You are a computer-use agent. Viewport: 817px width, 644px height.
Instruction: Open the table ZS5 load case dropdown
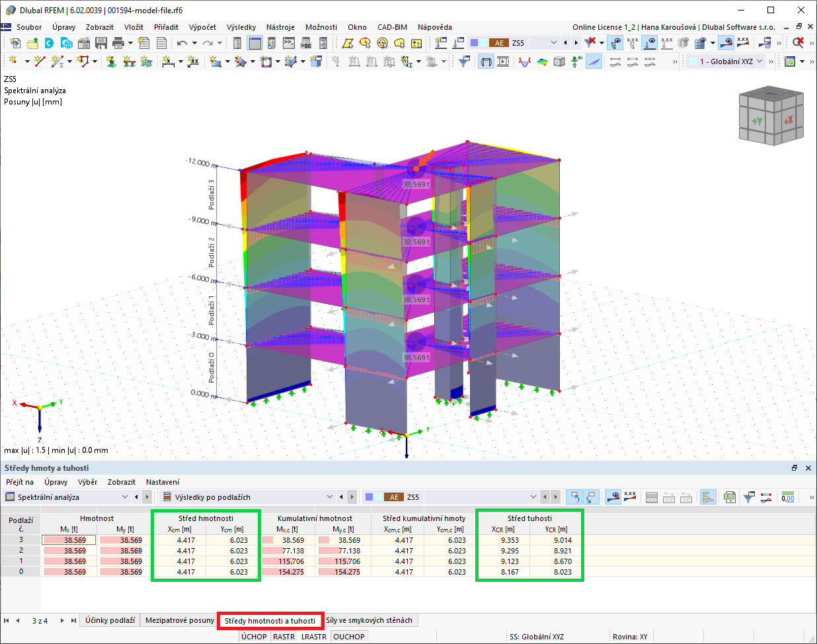[x=533, y=497]
